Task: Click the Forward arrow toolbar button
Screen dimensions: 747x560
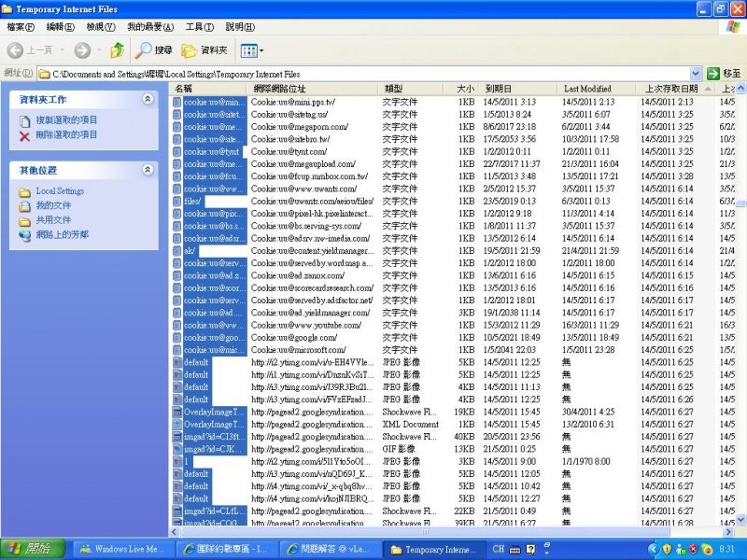Action: pos(82,50)
